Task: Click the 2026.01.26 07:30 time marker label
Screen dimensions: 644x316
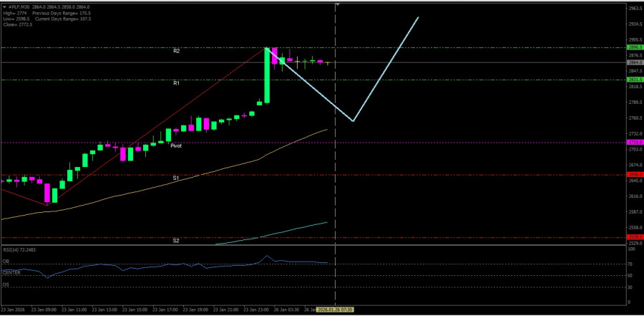Action: point(336,310)
